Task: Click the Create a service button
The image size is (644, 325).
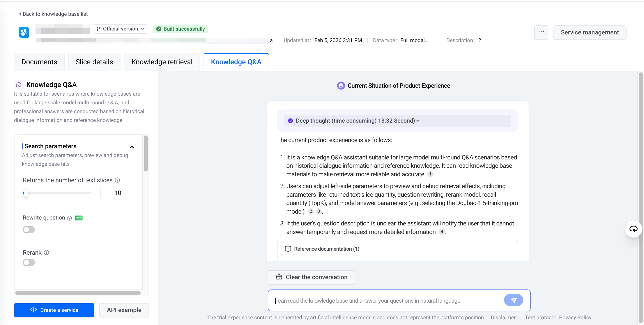Action: [x=54, y=310]
